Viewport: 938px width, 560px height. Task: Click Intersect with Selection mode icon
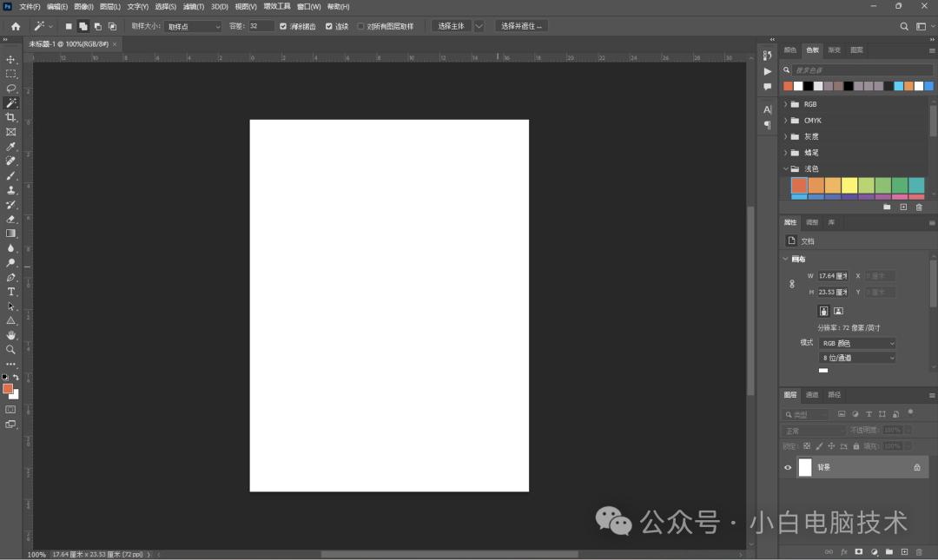click(x=112, y=26)
